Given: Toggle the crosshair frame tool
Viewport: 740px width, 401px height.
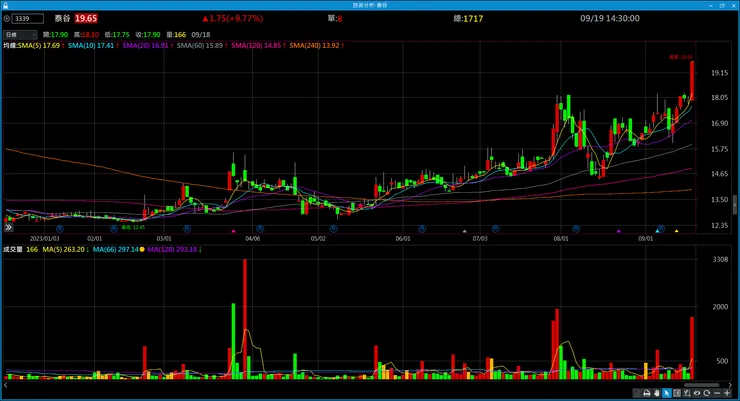Looking at the screenshot, I should (677, 393).
